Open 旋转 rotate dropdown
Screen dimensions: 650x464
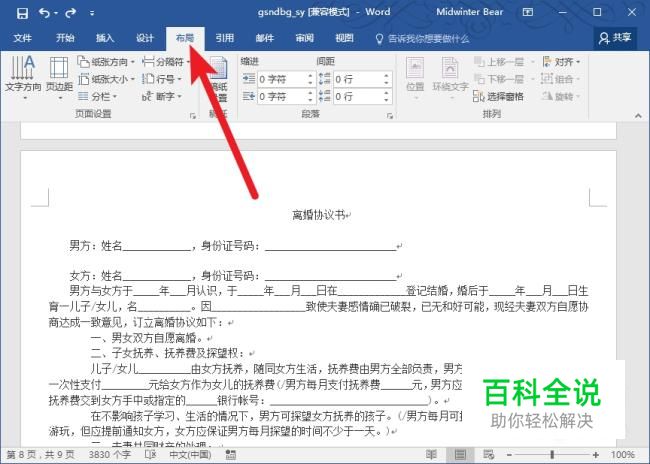(x=561, y=97)
